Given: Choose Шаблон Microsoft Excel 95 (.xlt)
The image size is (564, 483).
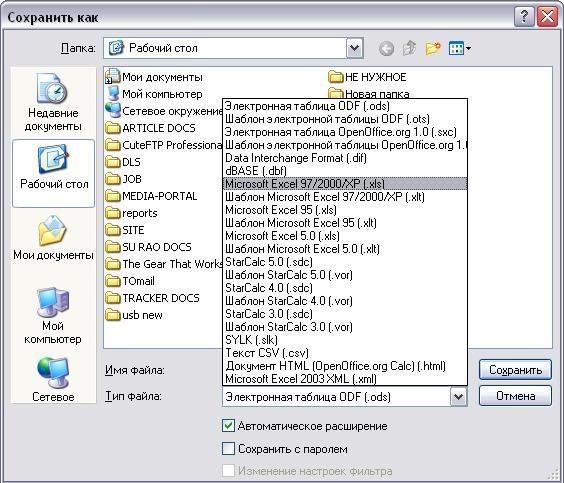Looking at the screenshot, I should (345, 223).
